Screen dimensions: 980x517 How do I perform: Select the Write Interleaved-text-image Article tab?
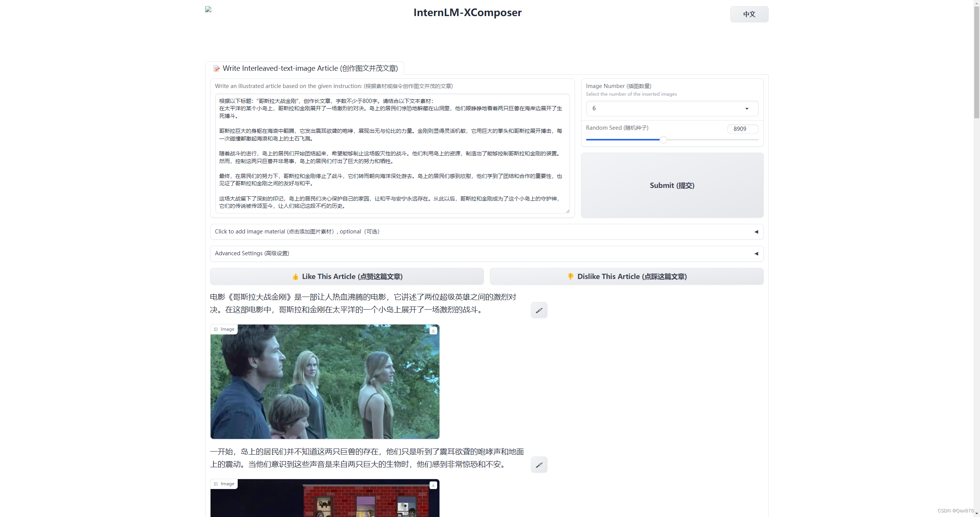point(310,68)
